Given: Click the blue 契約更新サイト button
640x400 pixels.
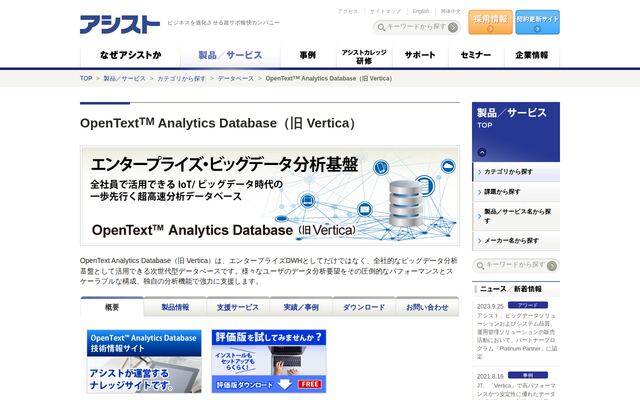Looking at the screenshot, I should [x=538, y=22].
